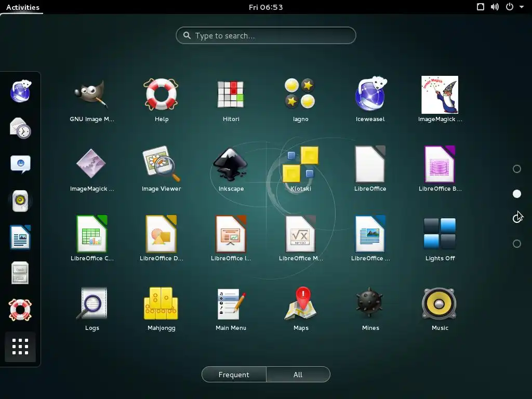Launch LibreOffice Math

300,239
